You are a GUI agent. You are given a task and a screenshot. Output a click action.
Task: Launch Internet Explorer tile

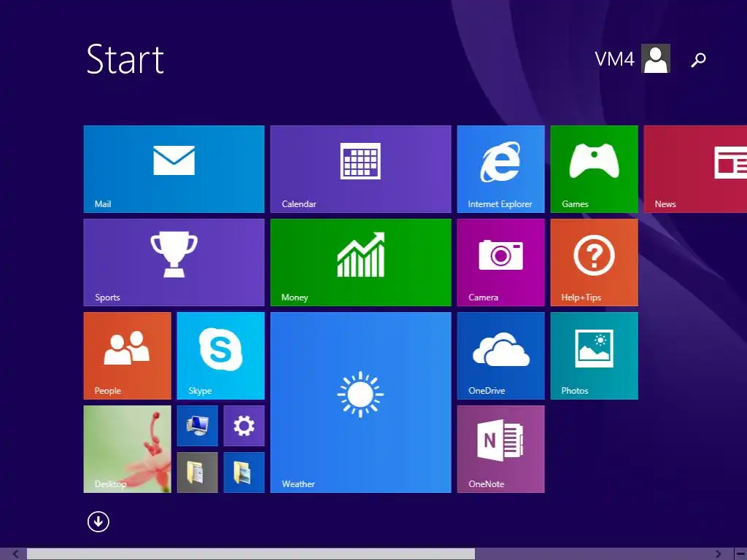500,169
